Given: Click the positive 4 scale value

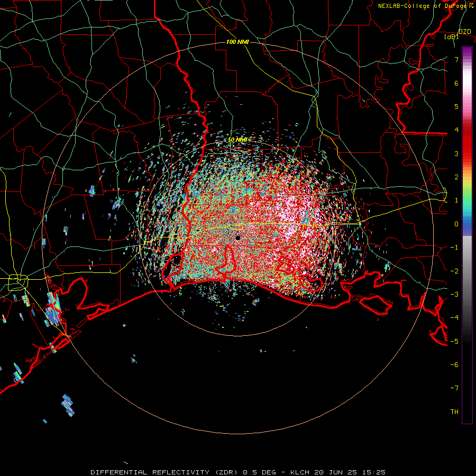Looking at the screenshot, I should click(456, 130).
